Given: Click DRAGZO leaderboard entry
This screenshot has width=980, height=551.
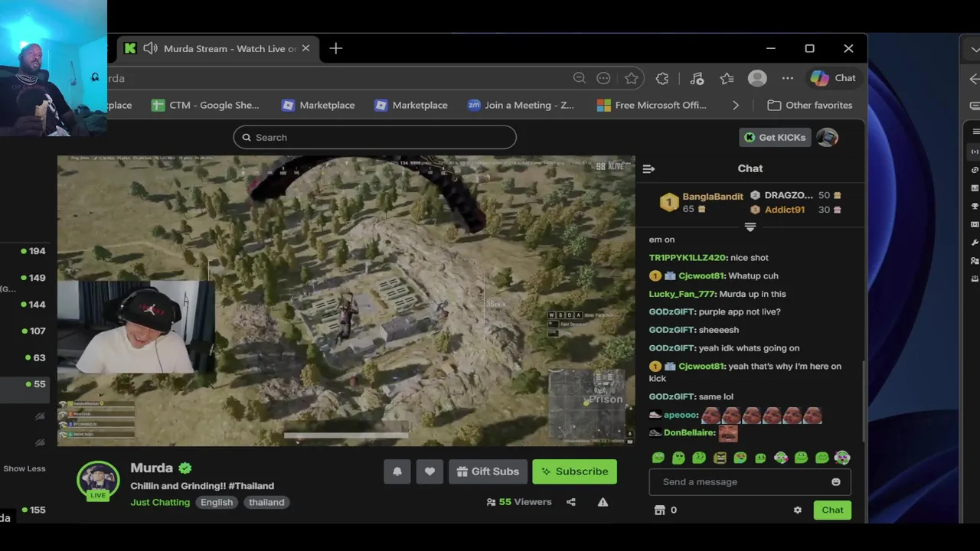Looking at the screenshot, I should (x=796, y=195).
